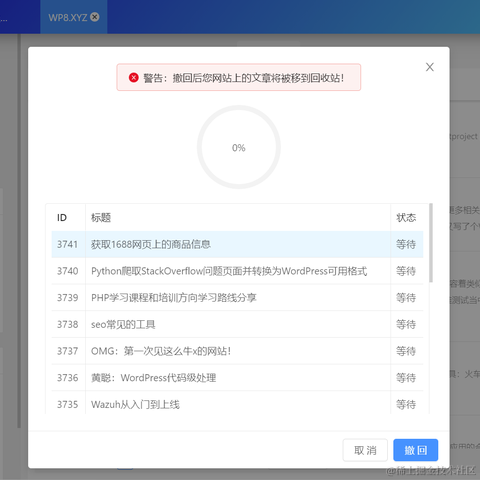The height and width of the screenshot is (480, 480).
Task: Click ID cell 3735
Action: coord(67,404)
